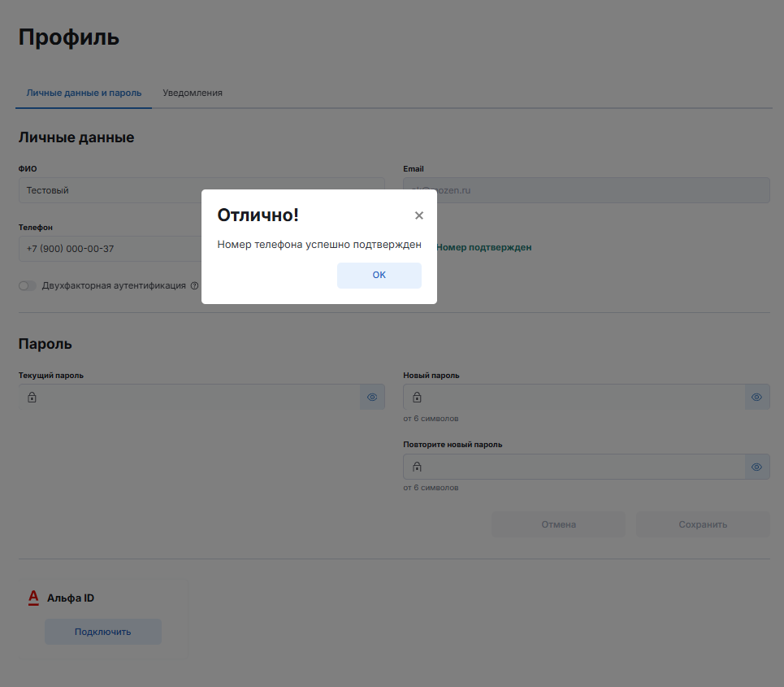This screenshot has width=784, height=687.
Task: Click the Личные данные section heading
Action: pos(76,137)
